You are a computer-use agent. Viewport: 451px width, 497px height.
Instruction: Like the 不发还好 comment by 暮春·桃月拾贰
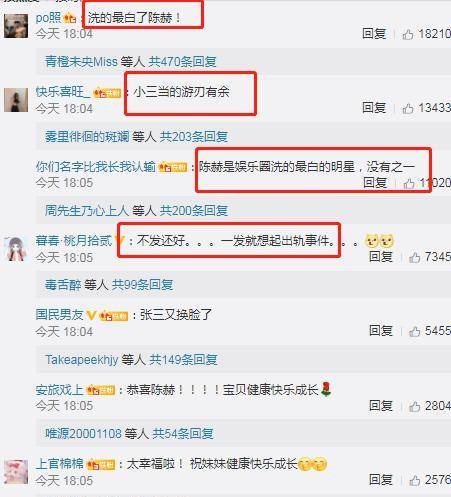click(x=414, y=257)
